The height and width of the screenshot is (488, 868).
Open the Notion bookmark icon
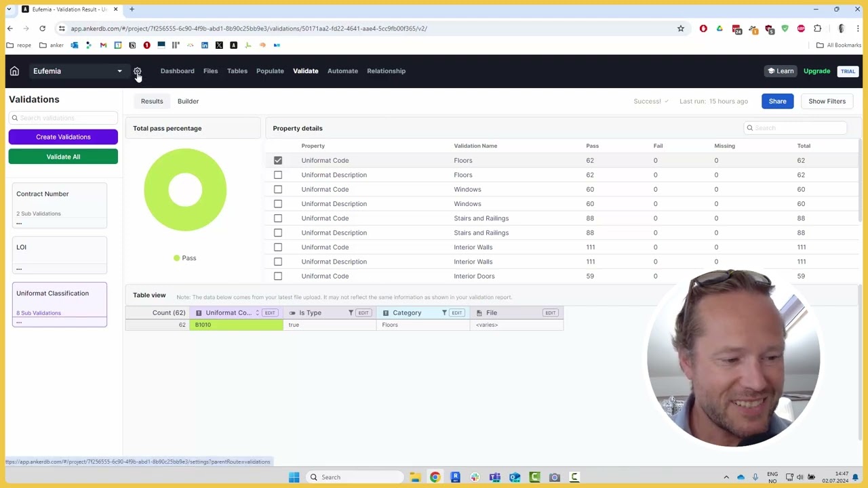tap(132, 45)
